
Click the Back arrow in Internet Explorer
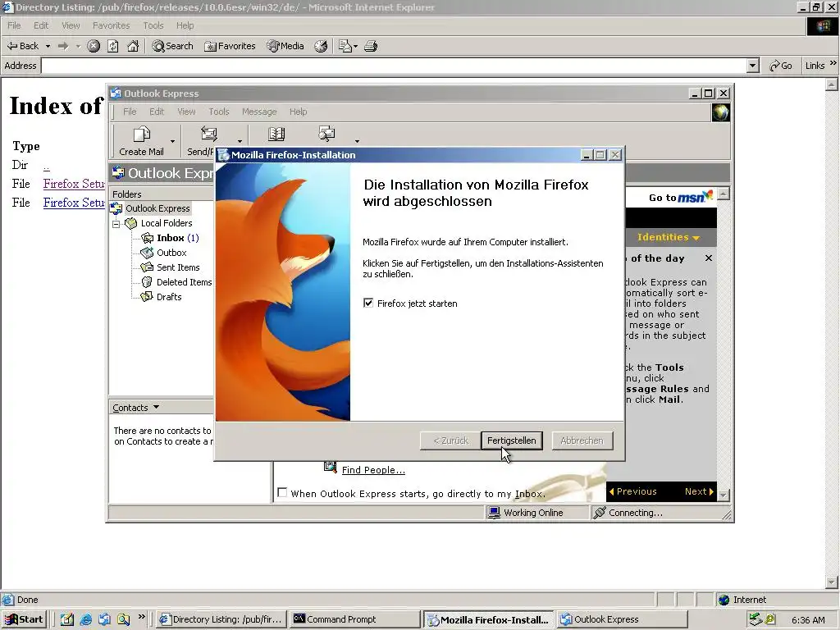tap(22, 46)
